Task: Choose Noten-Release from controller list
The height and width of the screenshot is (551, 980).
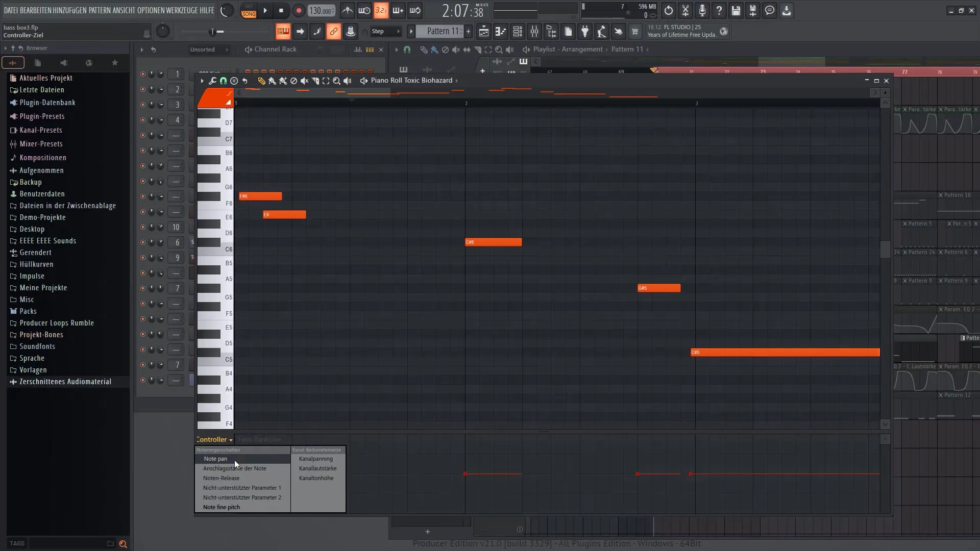Action: [242, 478]
